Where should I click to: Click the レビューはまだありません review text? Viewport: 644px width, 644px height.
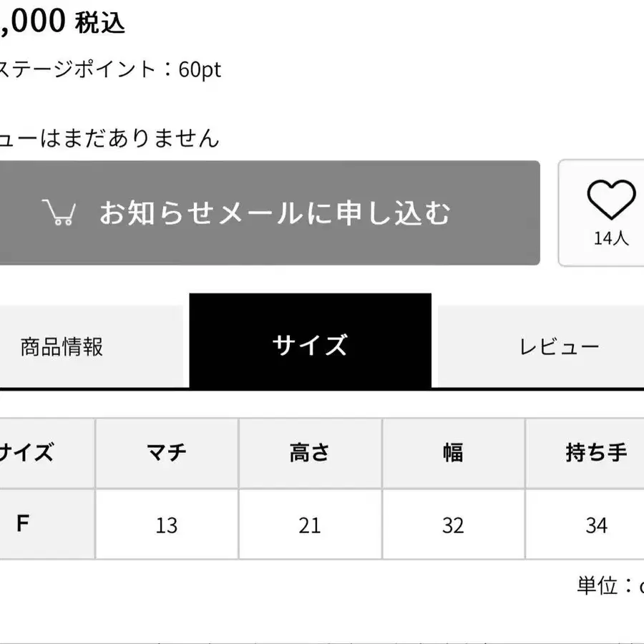pos(109,137)
